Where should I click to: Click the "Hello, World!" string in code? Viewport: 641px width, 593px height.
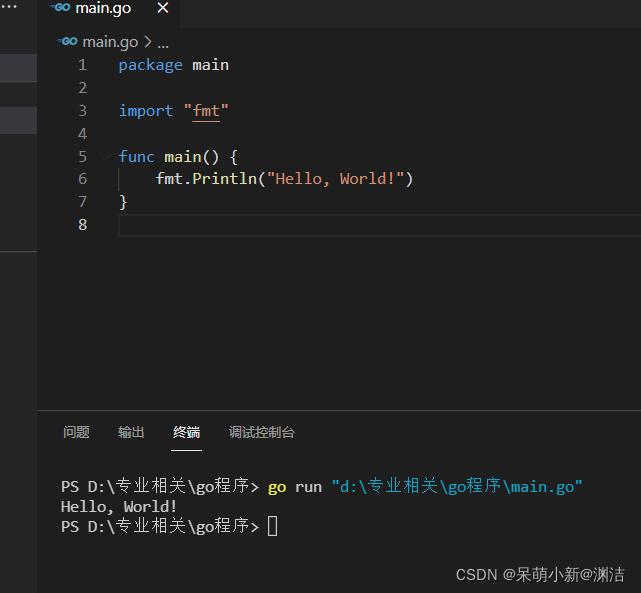[x=340, y=179]
